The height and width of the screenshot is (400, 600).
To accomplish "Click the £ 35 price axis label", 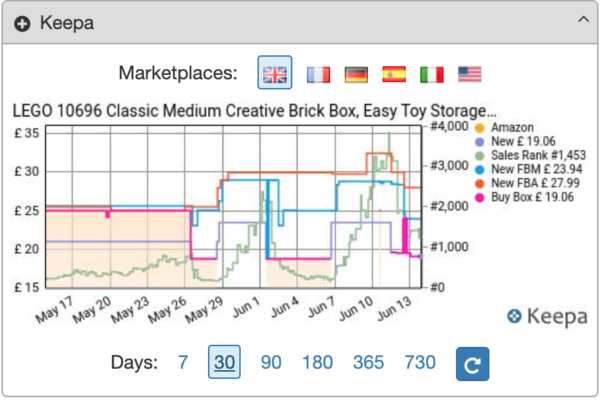I will click(x=27, y=133).
